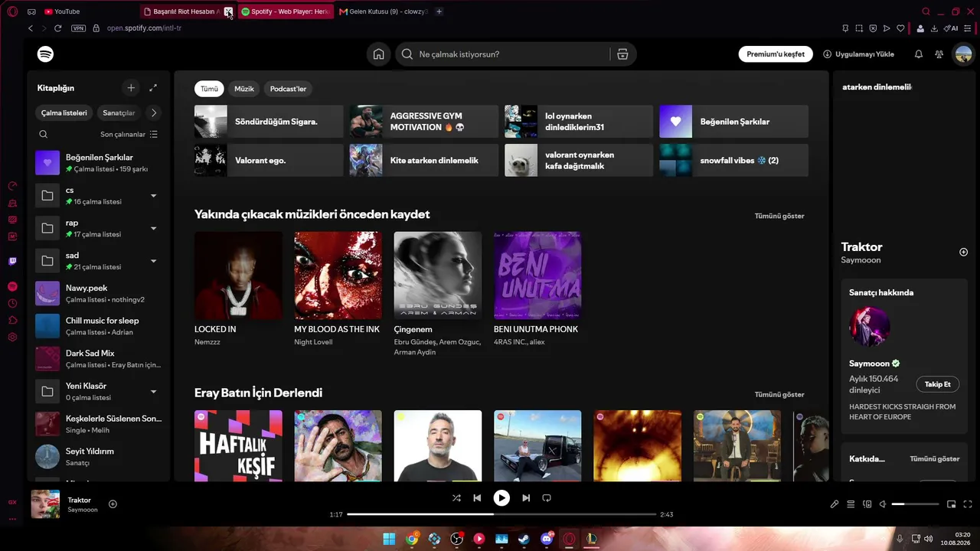Select the Tümü filter chip

[209, 89]
